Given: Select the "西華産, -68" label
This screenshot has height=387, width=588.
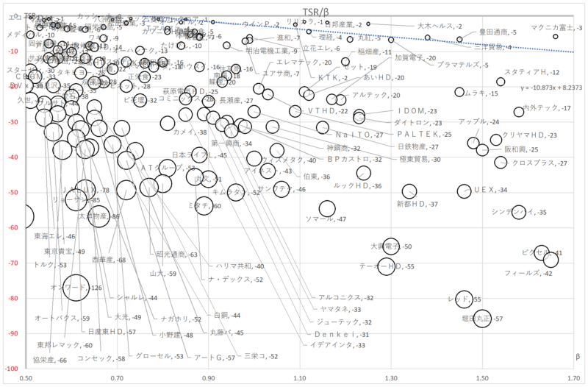Looking at the screenshot, I should 109,260.
